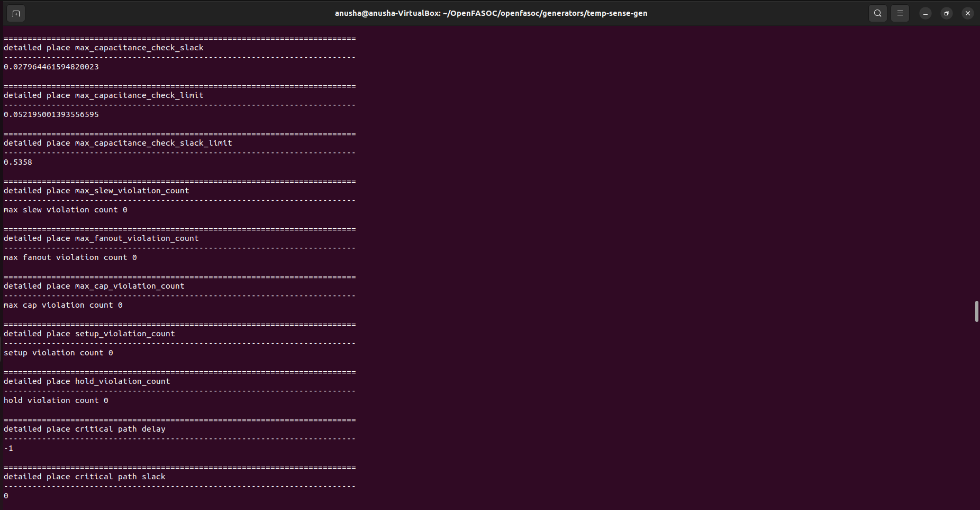Viewport: 980px width, 510px height.
Task: Click the setup_violation_count heading text
Action: tap(89, 333)
